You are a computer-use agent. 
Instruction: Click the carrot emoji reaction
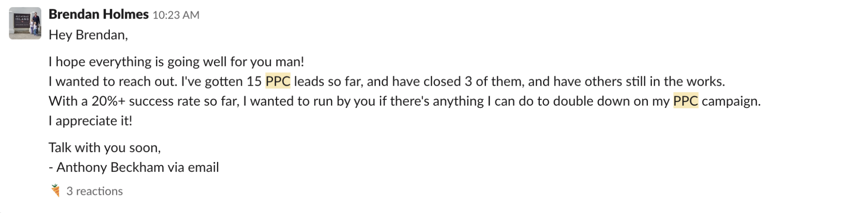[x=56, y=191]
